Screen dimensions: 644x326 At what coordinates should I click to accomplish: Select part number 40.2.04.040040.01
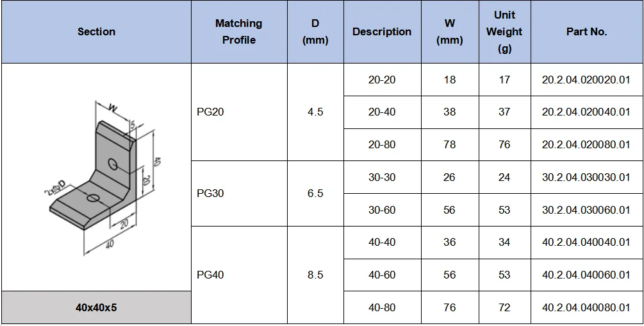click(x=586, y=242)
